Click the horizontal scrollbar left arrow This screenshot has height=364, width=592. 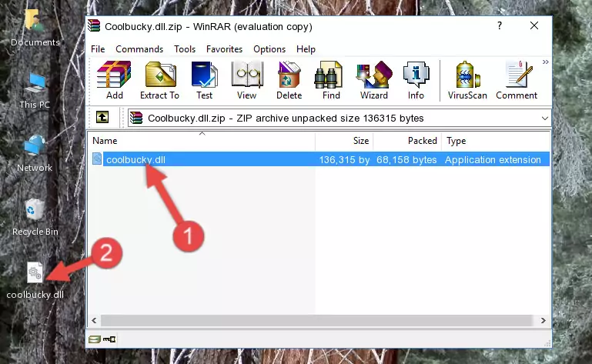(x=94, y=321)
